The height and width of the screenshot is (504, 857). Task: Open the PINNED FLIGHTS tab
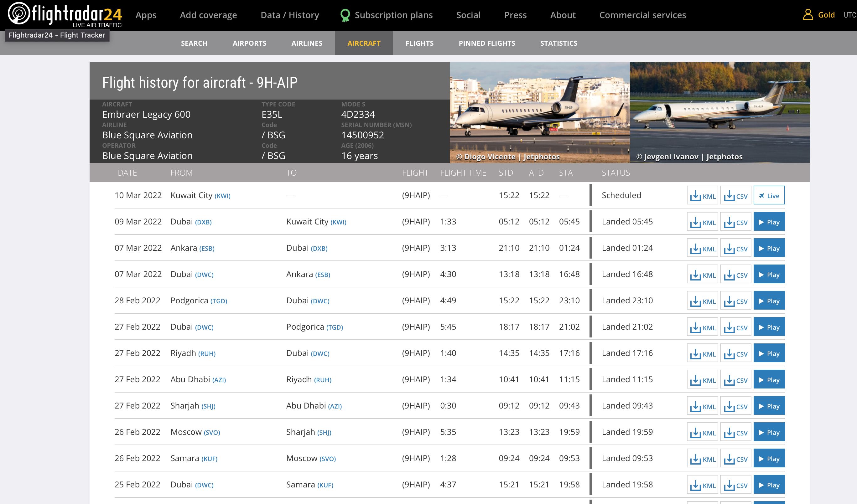click(487, 43)
